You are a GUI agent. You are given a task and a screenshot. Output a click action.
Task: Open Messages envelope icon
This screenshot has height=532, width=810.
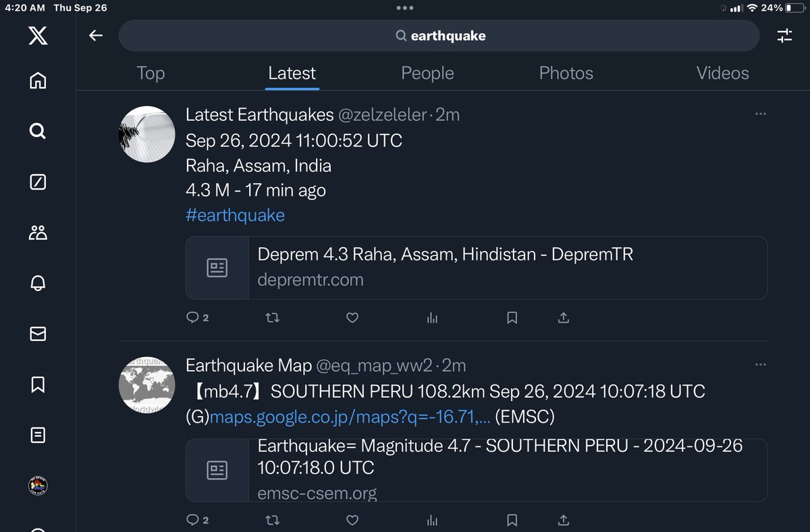point(38,334)
